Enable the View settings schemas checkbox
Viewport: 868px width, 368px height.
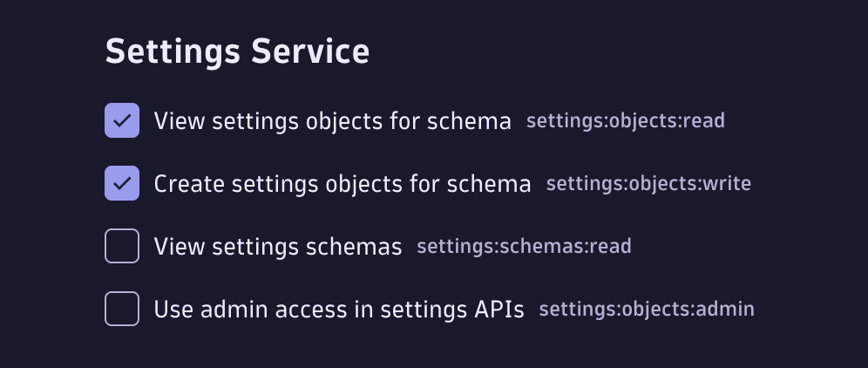point(122,246)
